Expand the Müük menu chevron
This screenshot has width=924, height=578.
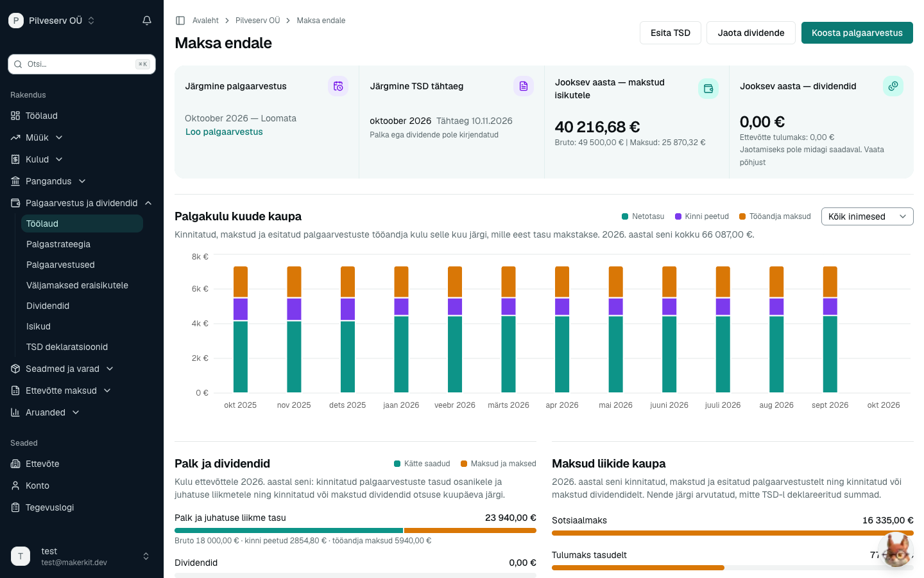point(59,137)
